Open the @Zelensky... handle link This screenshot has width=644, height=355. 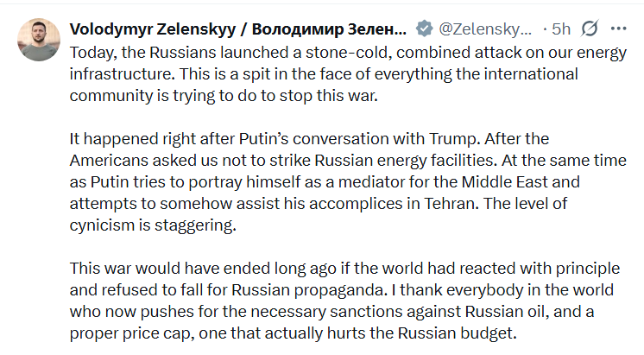point(485,29)
